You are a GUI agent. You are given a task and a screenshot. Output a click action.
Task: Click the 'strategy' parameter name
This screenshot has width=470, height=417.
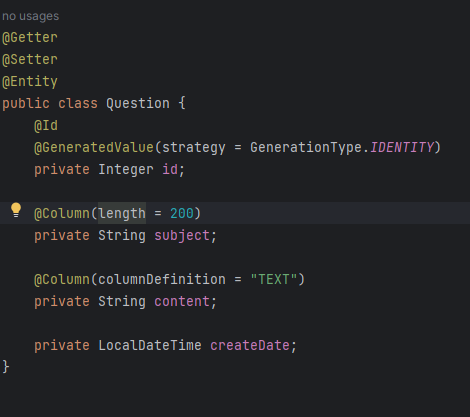194,148
